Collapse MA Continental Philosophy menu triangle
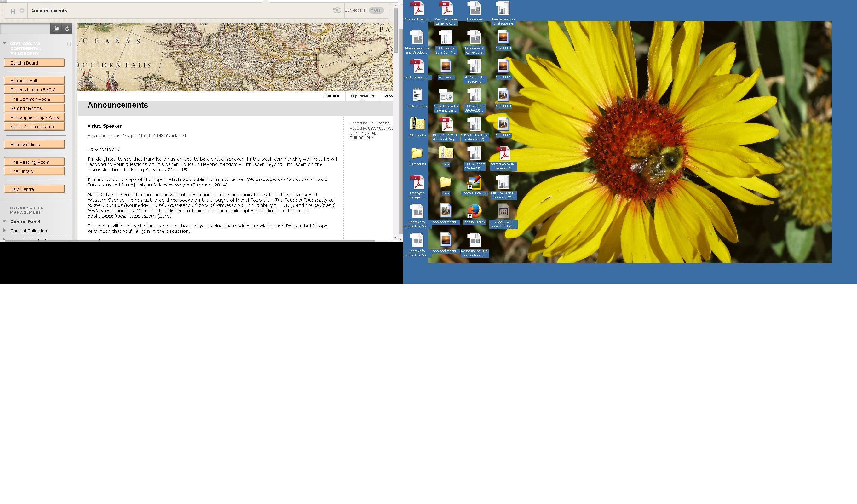This screenshot has width=857, height=504. tap(4, 43)
